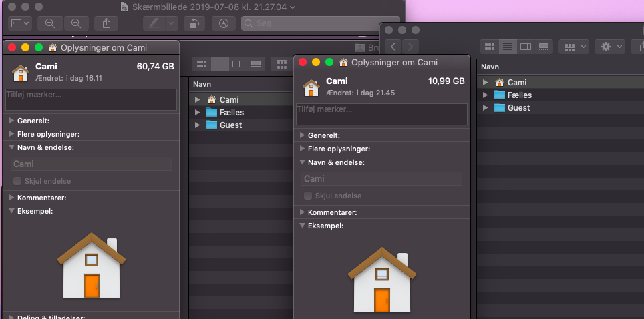Expand the Cami folder in left Finder list
644x319 pixels.
coord(198,99)
